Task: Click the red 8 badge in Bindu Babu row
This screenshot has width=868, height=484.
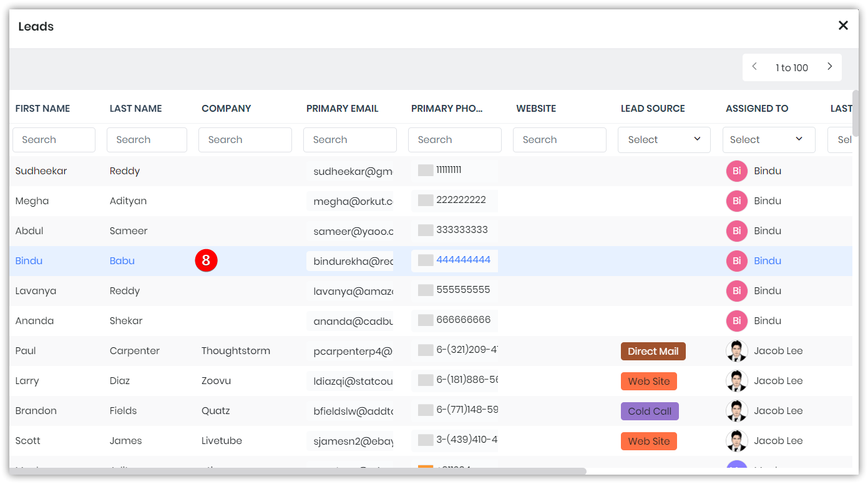Action: tap(207, 260)
